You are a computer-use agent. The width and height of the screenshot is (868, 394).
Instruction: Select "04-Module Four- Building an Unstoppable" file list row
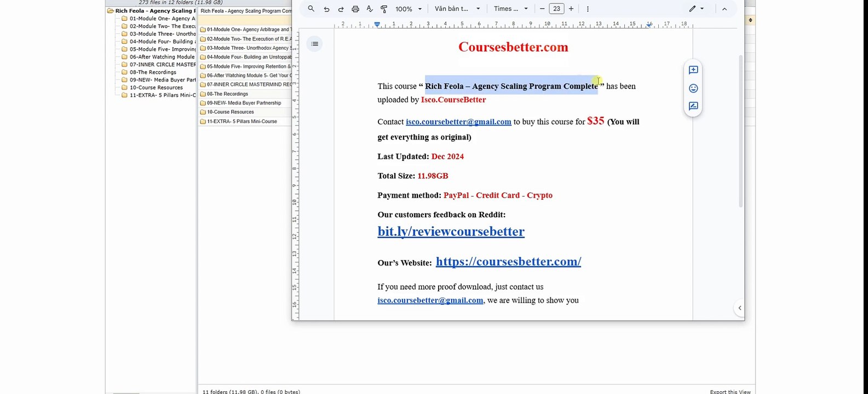(x=245, y=57)
